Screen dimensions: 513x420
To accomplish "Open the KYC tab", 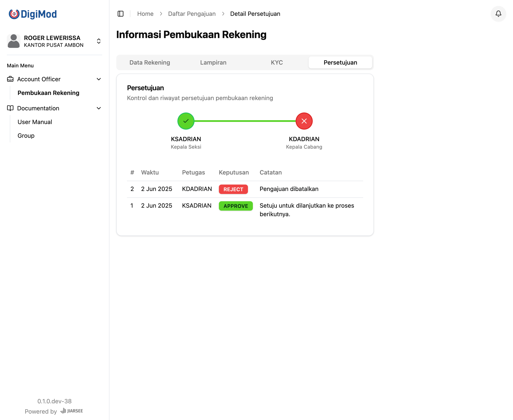I will 276,62.
